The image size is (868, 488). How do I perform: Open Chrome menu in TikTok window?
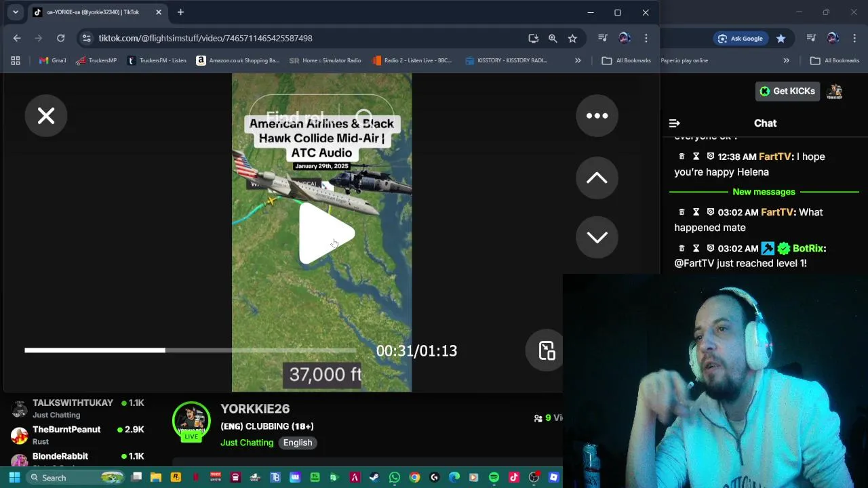click(x=646, y=38)
